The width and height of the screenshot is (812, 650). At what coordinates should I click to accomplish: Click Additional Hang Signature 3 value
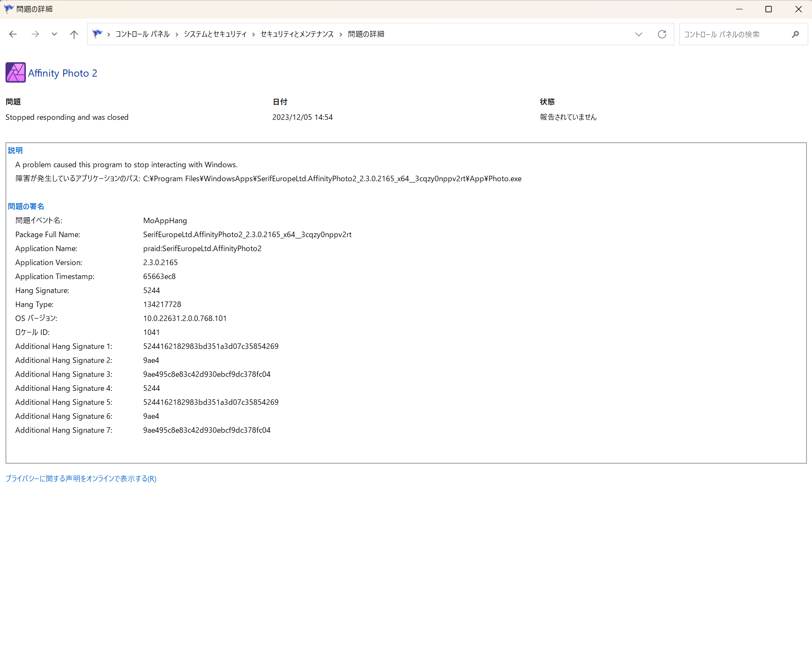point(207,374)
